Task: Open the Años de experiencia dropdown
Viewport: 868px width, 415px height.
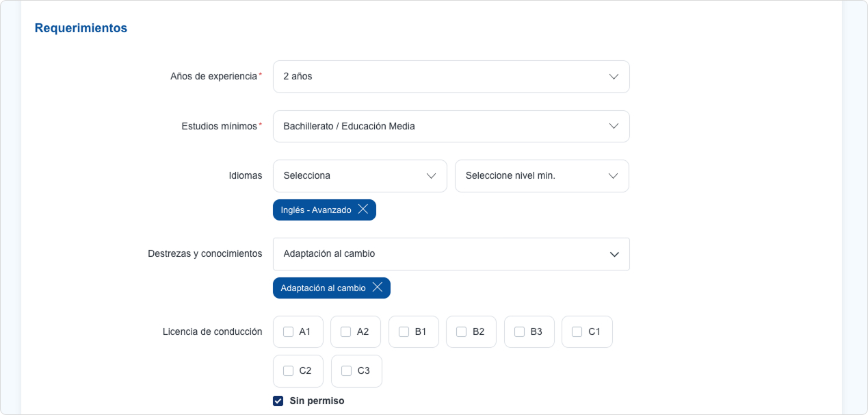Action: click(x=450, y=77)
